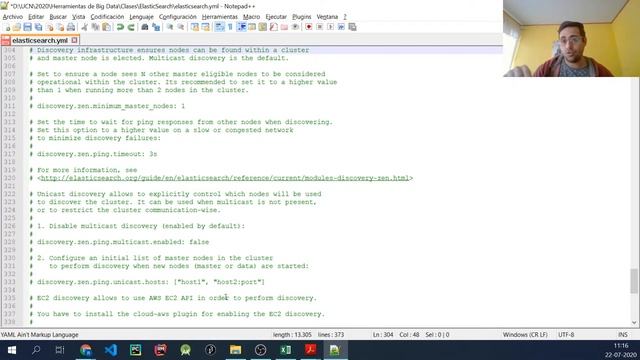The image size is (640, 360).
Task: Open File Explorer from the taskbar
Action: [236, 350]
